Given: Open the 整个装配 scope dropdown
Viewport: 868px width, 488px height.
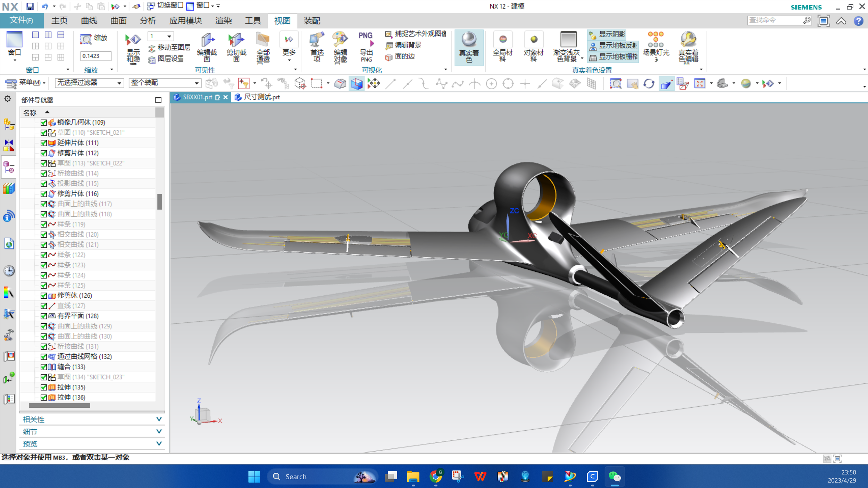Looking at the screenshot, I should pos(197,83).
